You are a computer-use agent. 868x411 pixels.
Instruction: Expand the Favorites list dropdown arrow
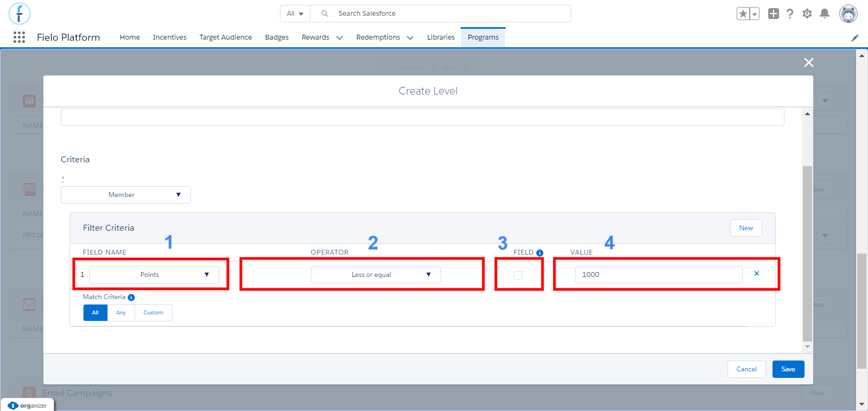[755, 14]
